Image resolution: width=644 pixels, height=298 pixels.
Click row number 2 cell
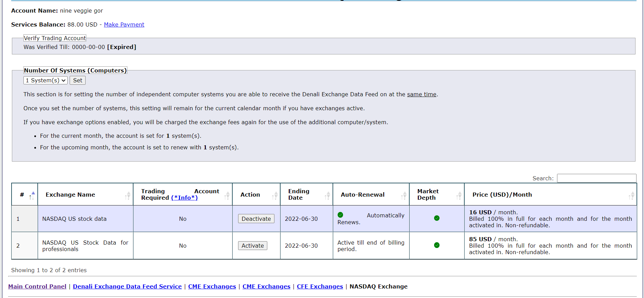coord(25,246)
